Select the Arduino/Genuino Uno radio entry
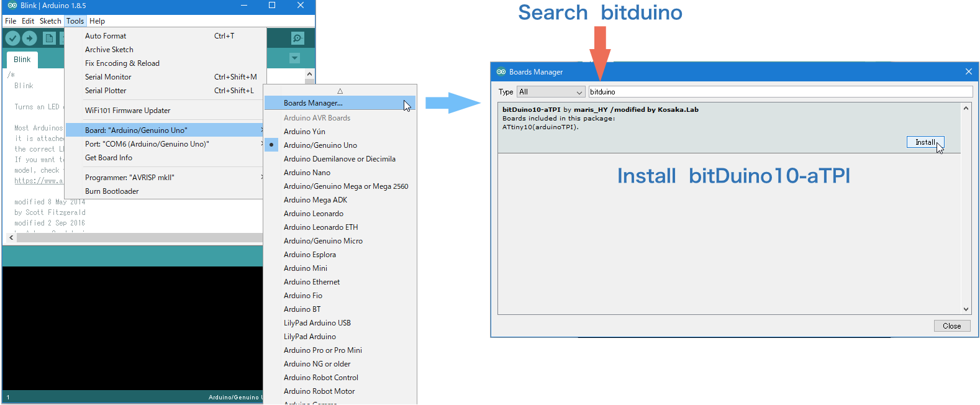Image resolution: width=980 pixels, height=405 pixels. point(340,145)
